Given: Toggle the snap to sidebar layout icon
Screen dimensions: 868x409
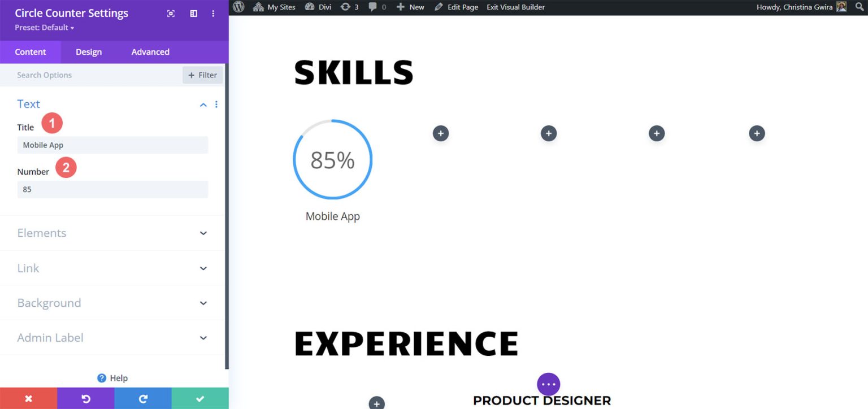Looking at the screenshot, I should [x=193, y=14].
